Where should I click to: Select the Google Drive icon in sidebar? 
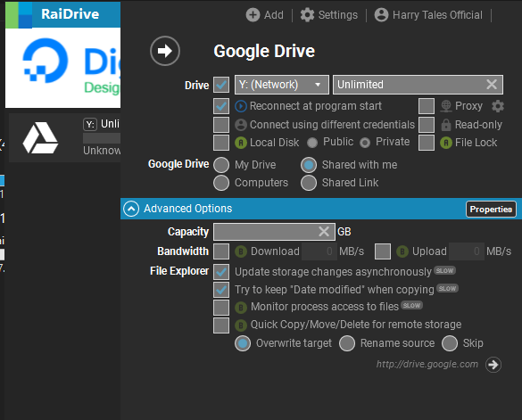coord(40,138)
